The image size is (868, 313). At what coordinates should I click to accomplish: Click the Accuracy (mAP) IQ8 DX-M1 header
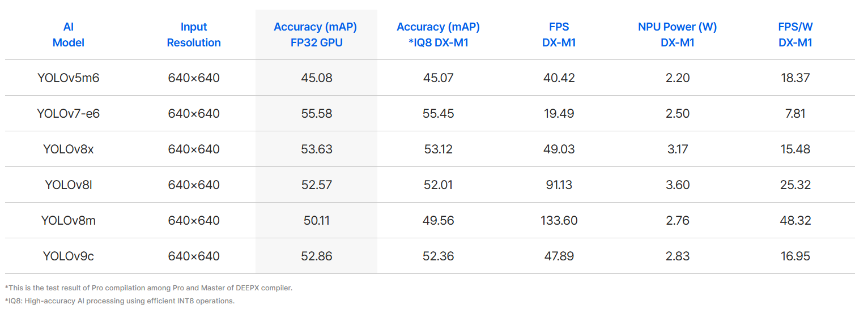438,35
